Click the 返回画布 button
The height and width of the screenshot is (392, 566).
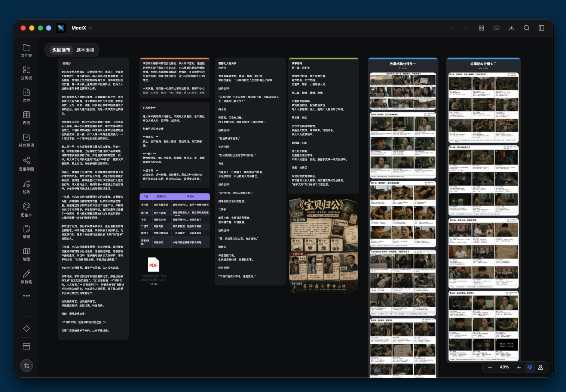click(x=61, y=50)
